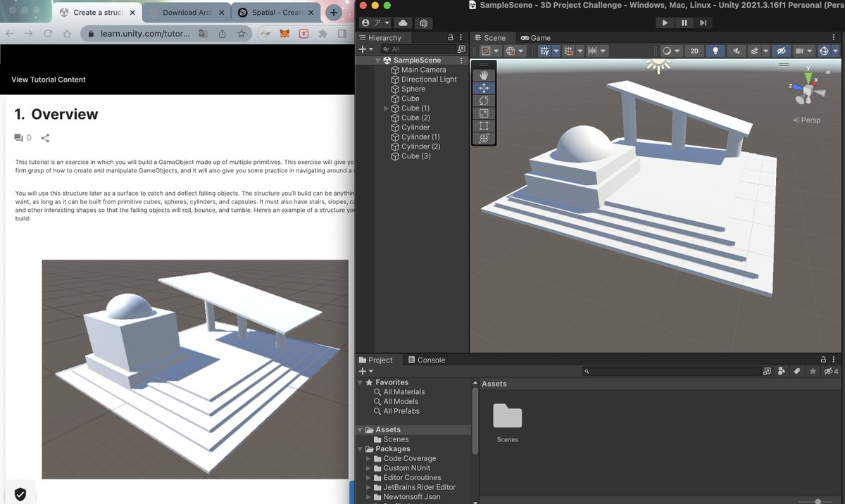Toggle Gizmos button in Scene view
The height and width of the screenshot is (504, 845).
(824, 51)
